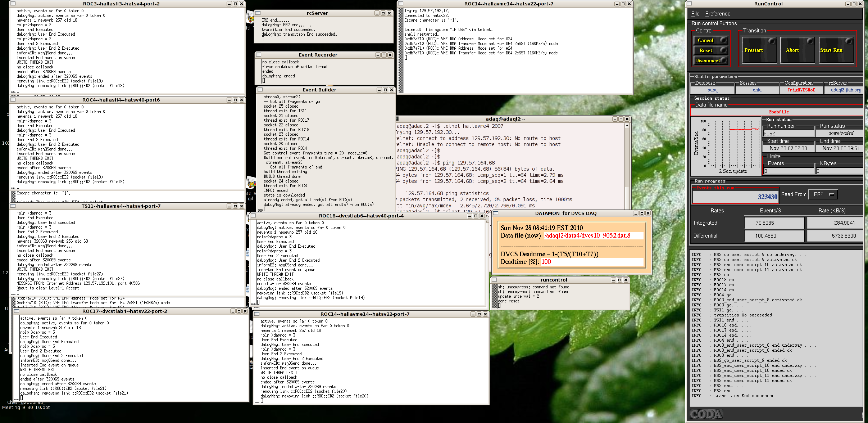Image resolution: width=868 pixels, height=423 pixels.
Task: Open the Read From ER2 dropdown
Action: [x=823, y=194]
